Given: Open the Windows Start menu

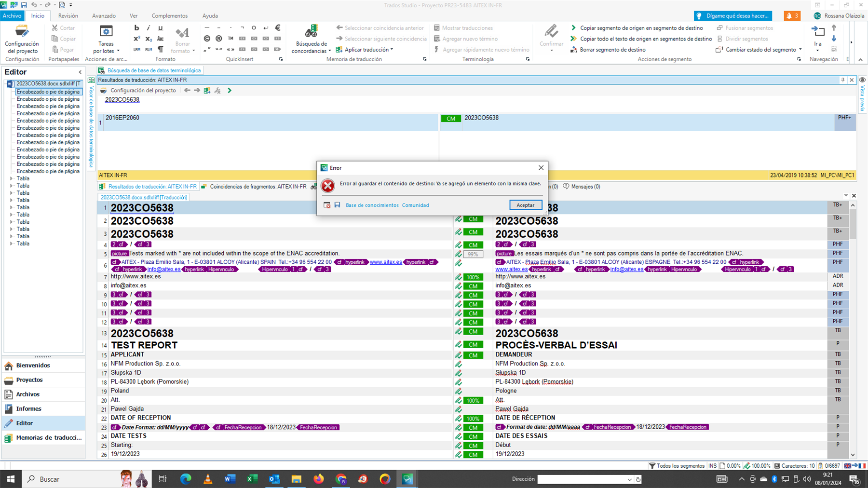Looking at the screenshot, I should (11, 479).
